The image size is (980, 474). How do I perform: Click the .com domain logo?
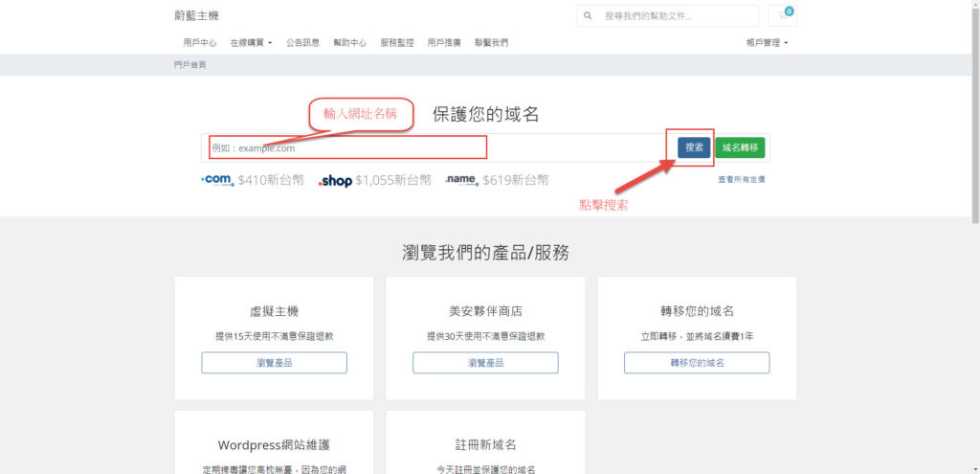pyautogui.click(x=217, y=180)
